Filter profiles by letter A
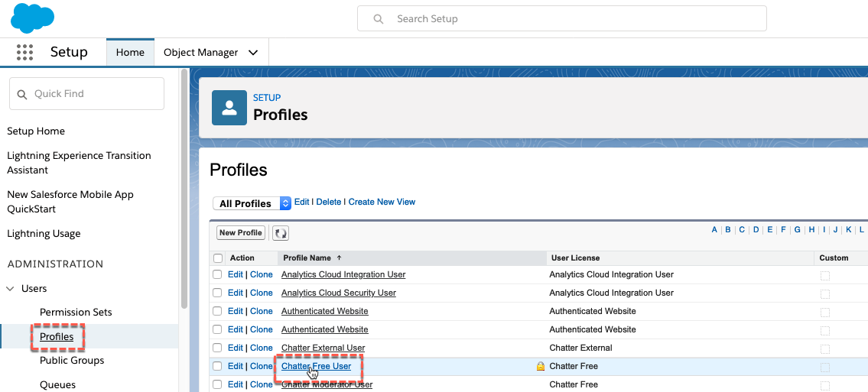868x392 pixels. pyautogui.click(x=714, y=230)
